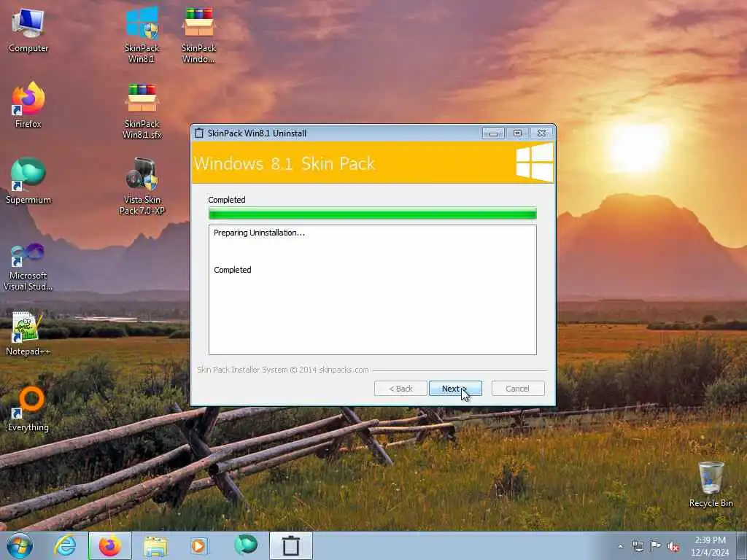This screenshot has width=747, height=560.
Task: Select the SkinPack Win8.1.sfx archive icon
Action: (142, 111)
